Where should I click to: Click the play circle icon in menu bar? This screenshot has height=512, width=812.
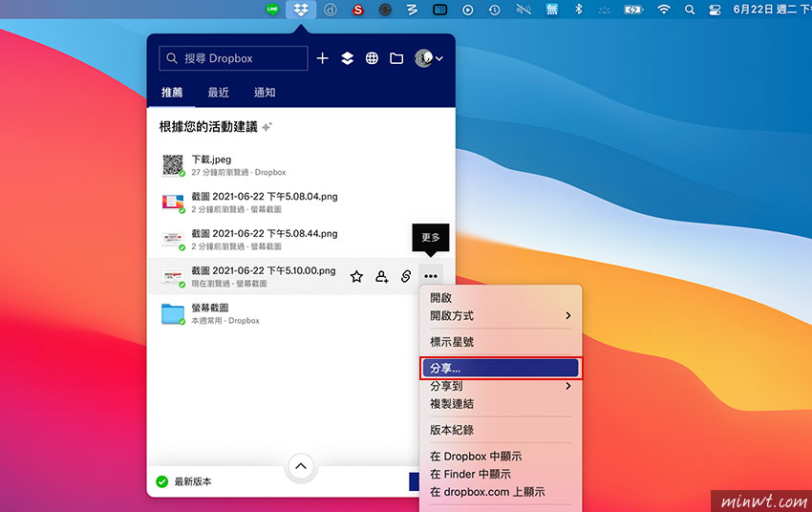pos(468,10)
